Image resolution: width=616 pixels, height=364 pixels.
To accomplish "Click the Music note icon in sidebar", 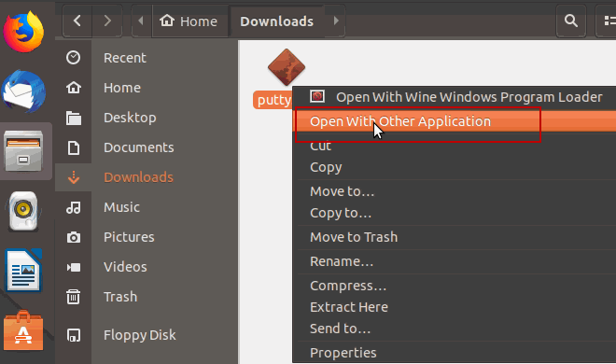I will tap(74, 207).
